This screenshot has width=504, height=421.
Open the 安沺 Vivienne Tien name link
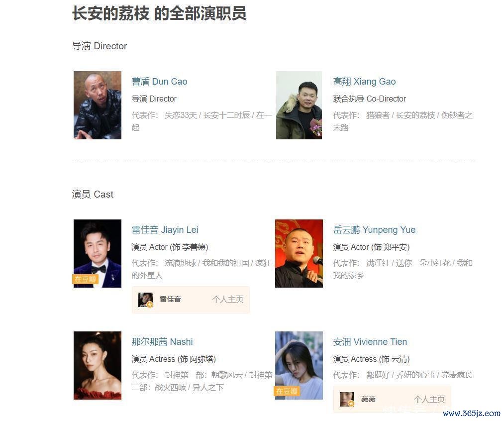click(x=370, y=341)
